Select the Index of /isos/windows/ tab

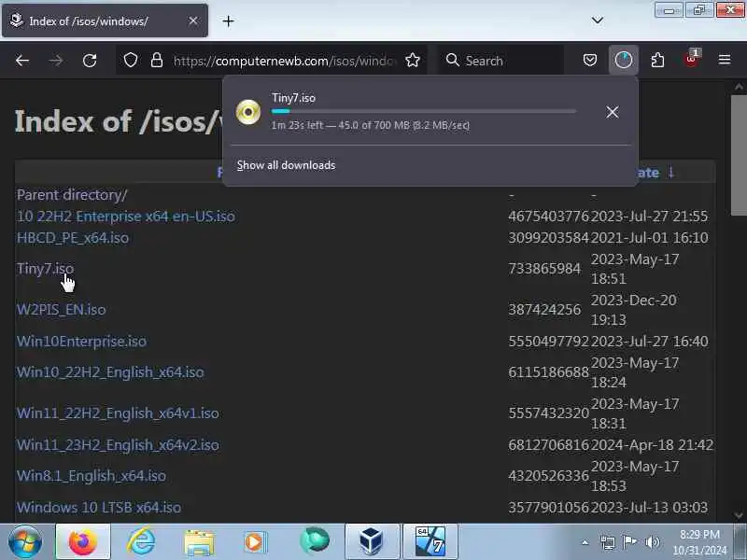click(105, 21)
